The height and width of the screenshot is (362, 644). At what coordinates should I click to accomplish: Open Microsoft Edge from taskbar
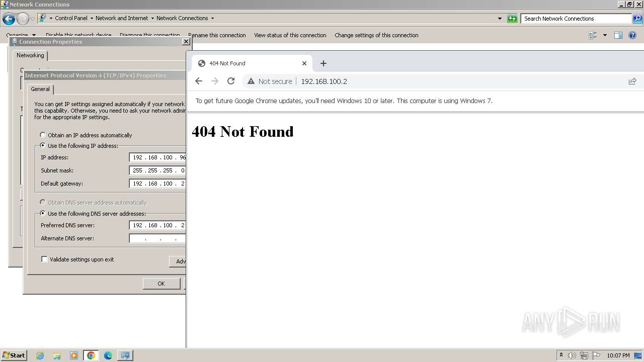coord(108,355)
